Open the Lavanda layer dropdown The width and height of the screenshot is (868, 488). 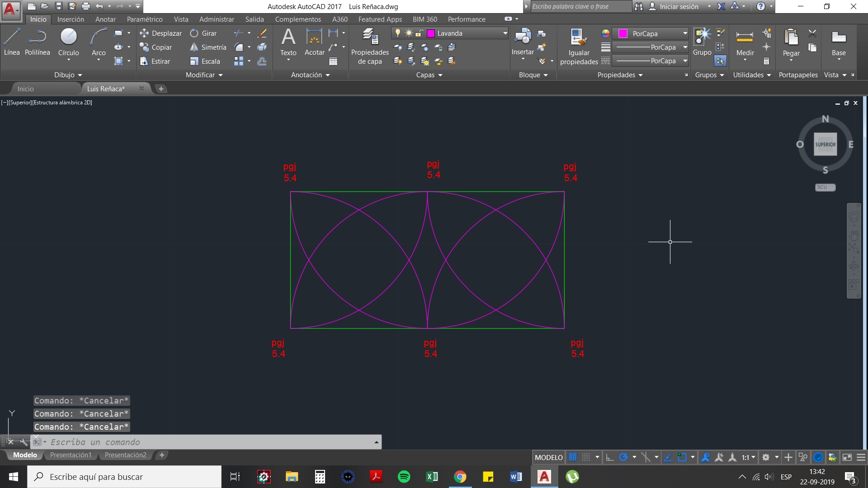(505, 33)
